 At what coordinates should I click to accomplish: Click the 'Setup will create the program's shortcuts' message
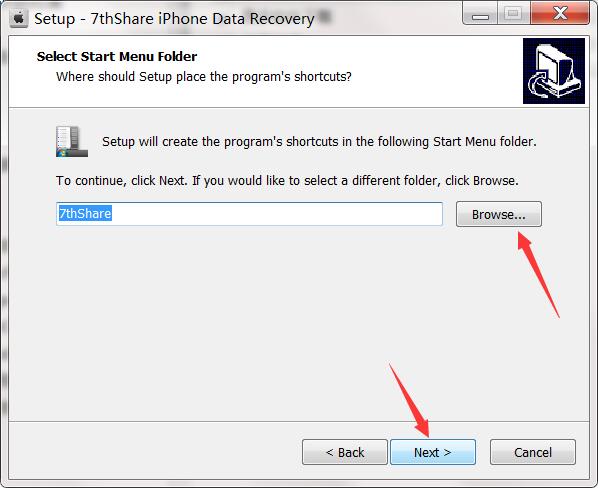coord(319,141)
